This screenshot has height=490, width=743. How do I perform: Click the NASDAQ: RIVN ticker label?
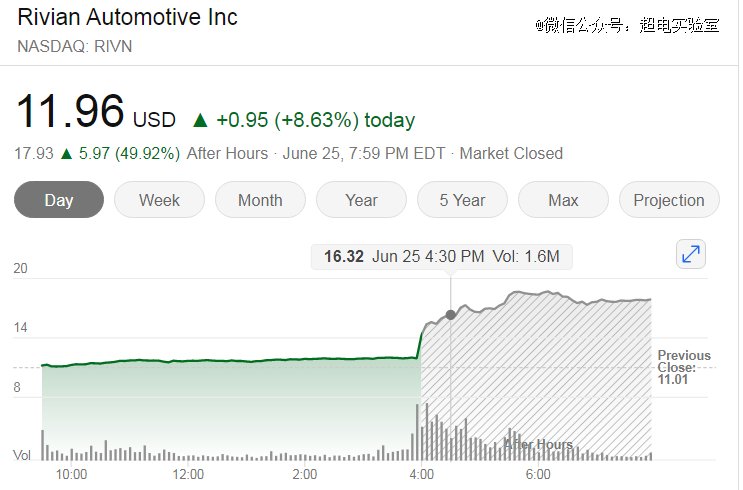coord(74,46)
